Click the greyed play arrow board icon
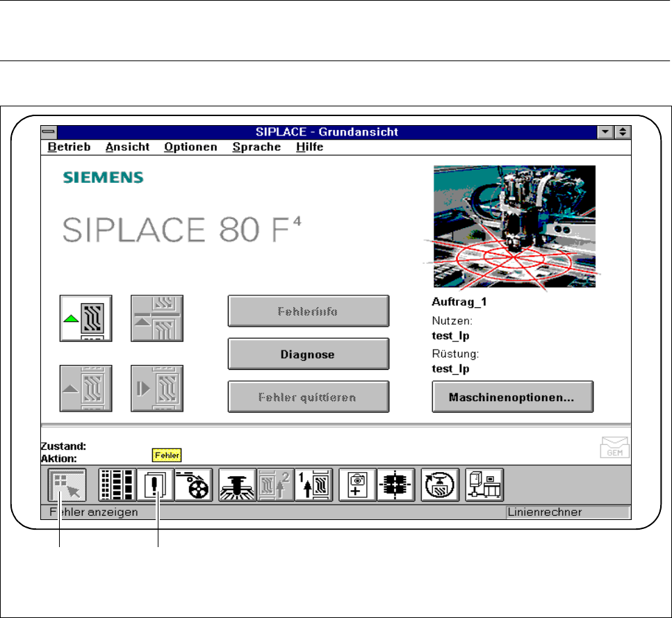Screen dimensions: 672x618 pyautogui.click(x=157, y=389)
